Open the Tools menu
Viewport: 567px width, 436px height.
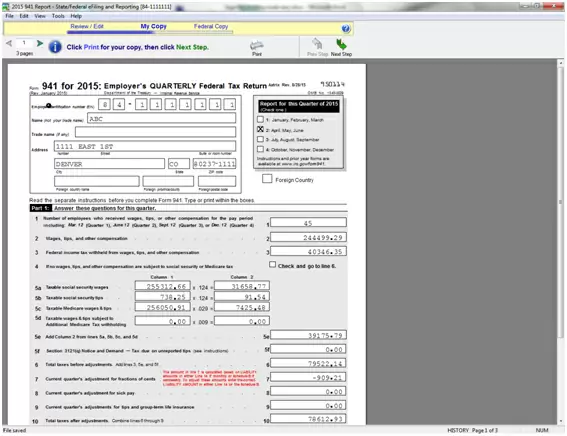58,16
